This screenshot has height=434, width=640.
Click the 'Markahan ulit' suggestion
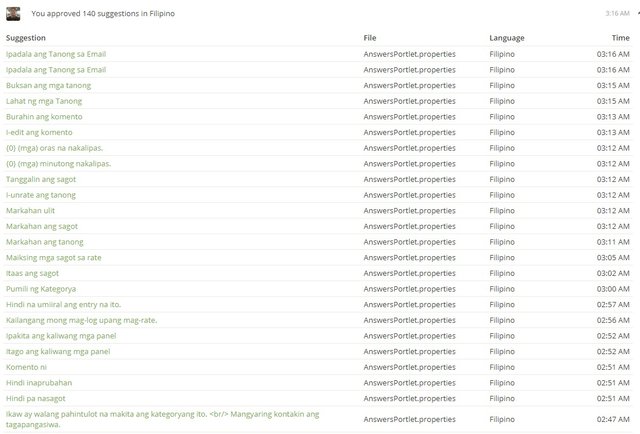coord(31,211)
